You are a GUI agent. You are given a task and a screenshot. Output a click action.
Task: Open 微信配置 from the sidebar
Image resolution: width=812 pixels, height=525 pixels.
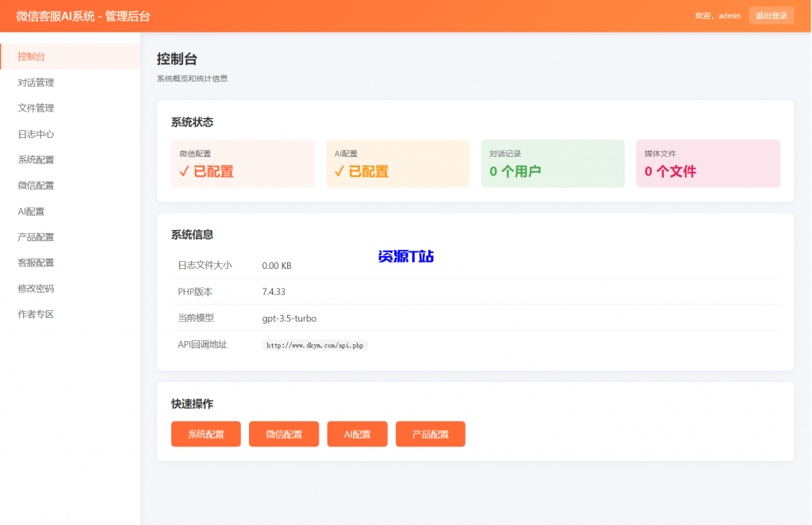[39, 185]
